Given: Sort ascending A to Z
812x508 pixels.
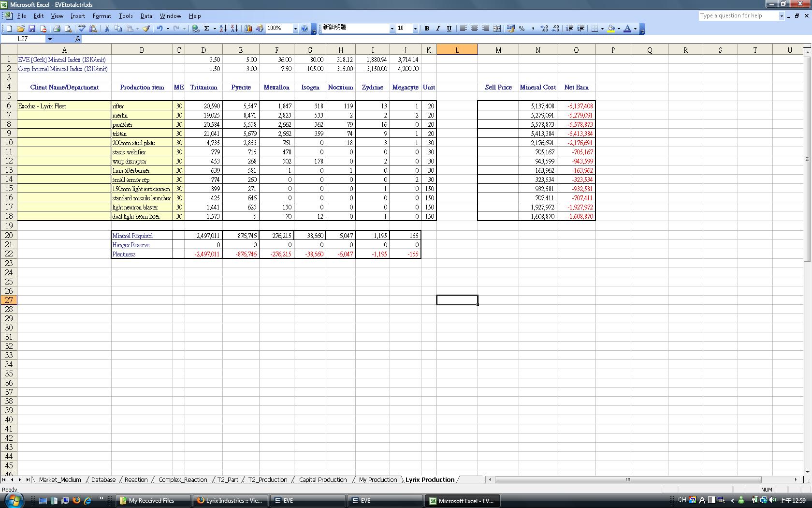Looking at the screenshot, I should point(223,29).
